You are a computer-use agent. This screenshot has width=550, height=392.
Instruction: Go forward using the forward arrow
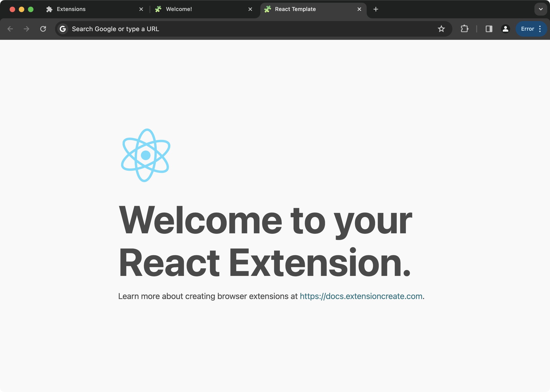tap(27, 29)
